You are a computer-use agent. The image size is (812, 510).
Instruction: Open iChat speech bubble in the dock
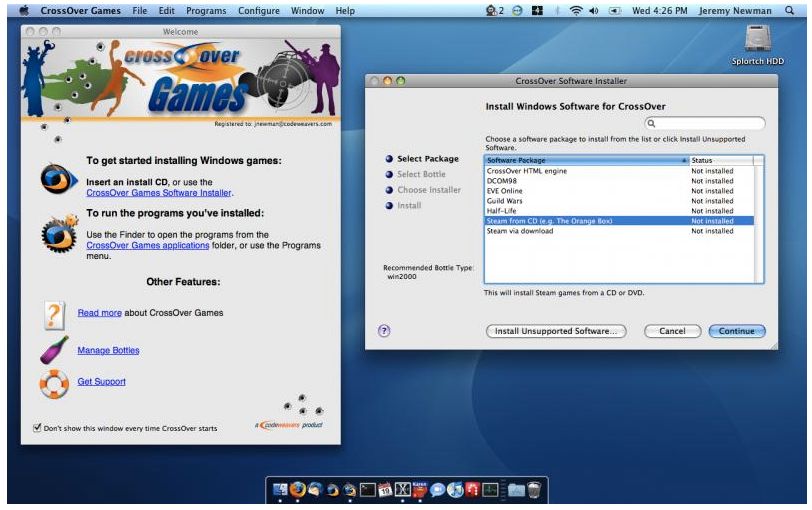pos(438,489)
